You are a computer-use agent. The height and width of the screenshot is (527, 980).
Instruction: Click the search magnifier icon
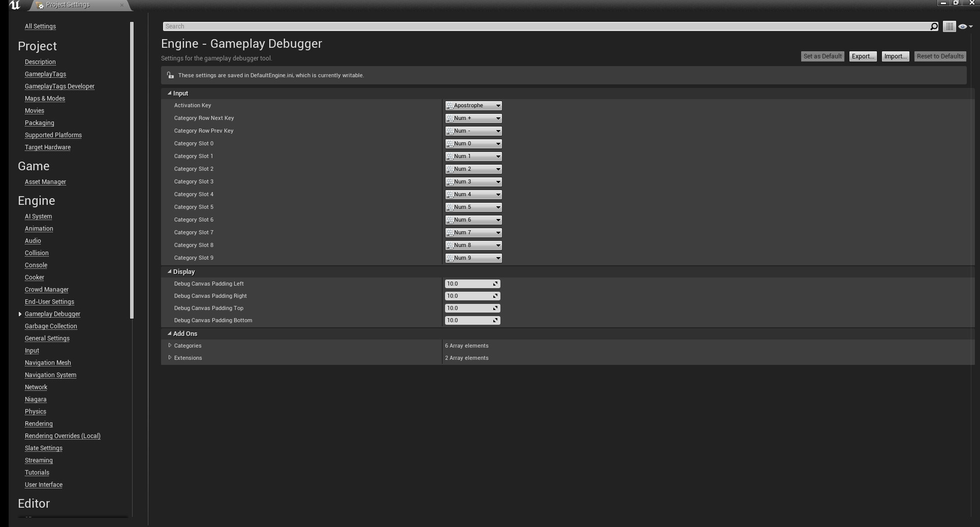click(x=934, y=26)
